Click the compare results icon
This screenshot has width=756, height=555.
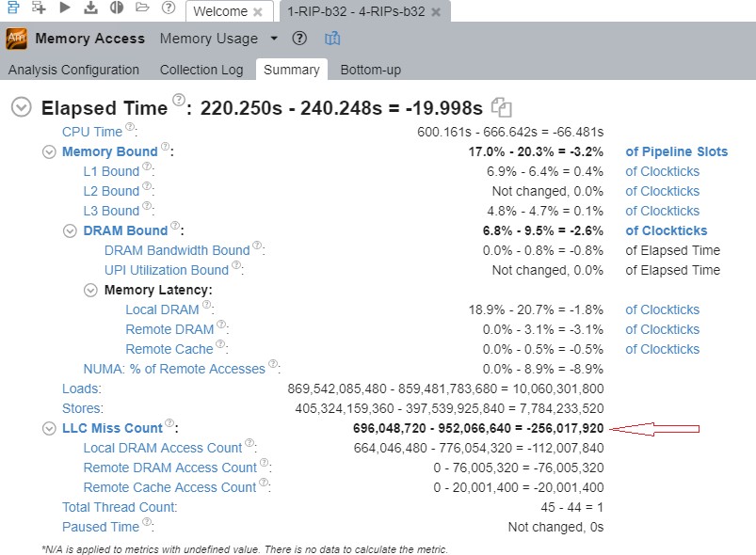pyautogui.click(x=117, y=8)
